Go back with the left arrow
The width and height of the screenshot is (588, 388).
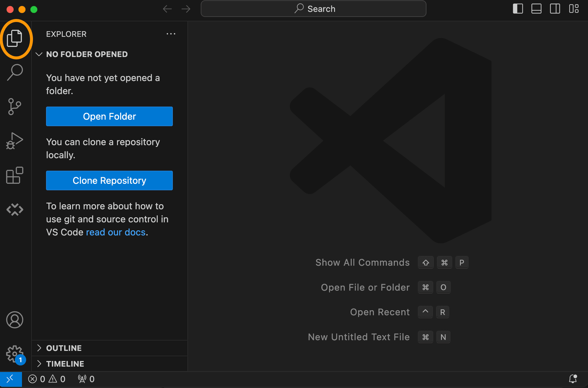click(167, 9)
